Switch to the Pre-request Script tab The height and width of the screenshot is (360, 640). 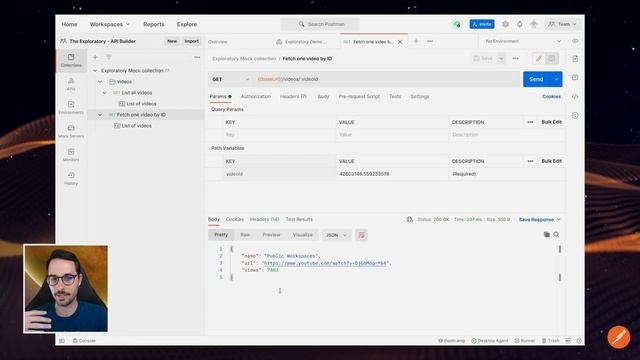(x=359, y=97)
